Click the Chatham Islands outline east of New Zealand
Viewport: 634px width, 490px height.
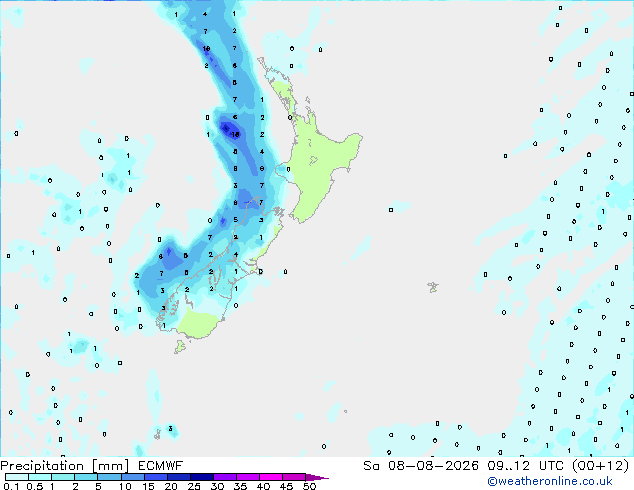(433, 287)
